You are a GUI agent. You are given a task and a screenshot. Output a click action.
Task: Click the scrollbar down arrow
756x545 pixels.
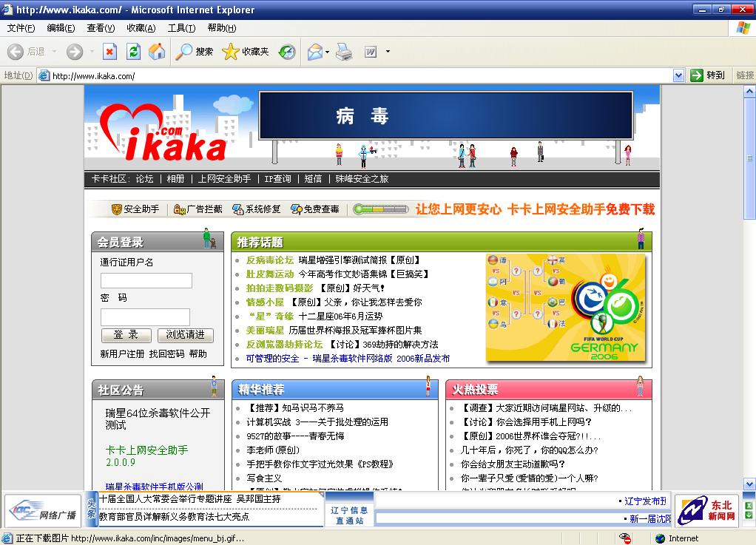pos(750,484)
